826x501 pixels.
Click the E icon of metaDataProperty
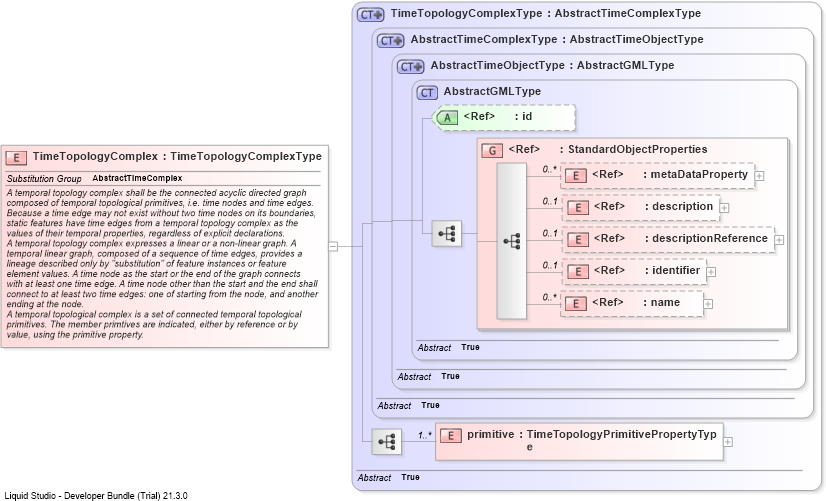[x=576, y=176]
